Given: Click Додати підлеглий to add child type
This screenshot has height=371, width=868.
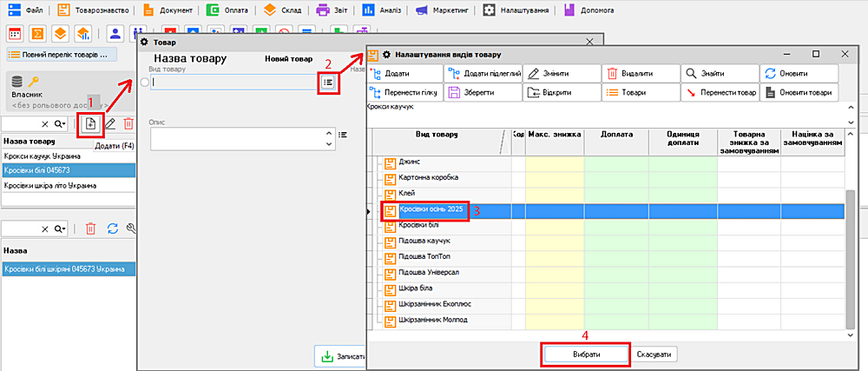Looking at the screenshot, I should click(x=483, y=74).
